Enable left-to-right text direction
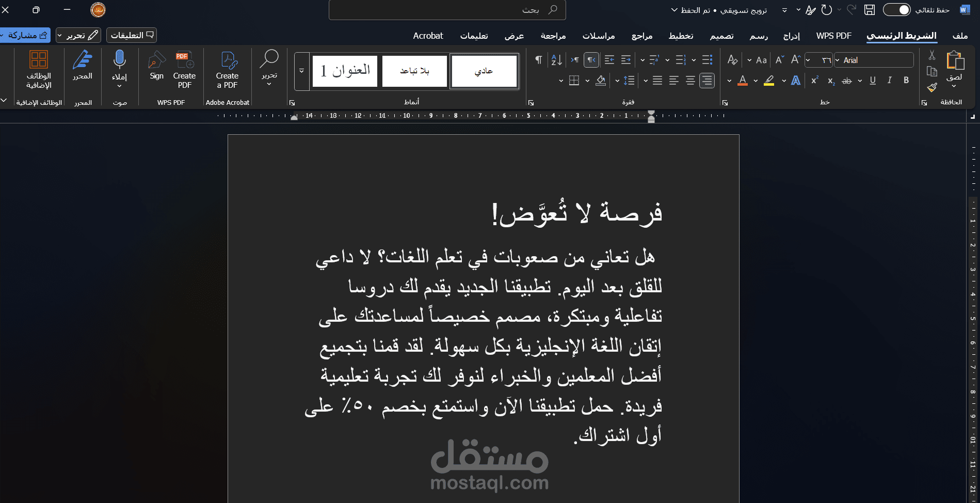 tap(575, 60)
